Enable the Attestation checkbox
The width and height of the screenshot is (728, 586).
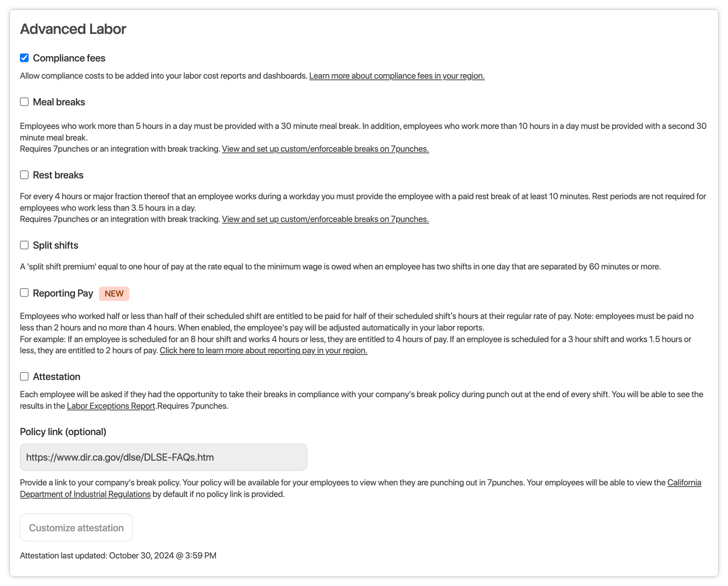[x=24, y=376]
